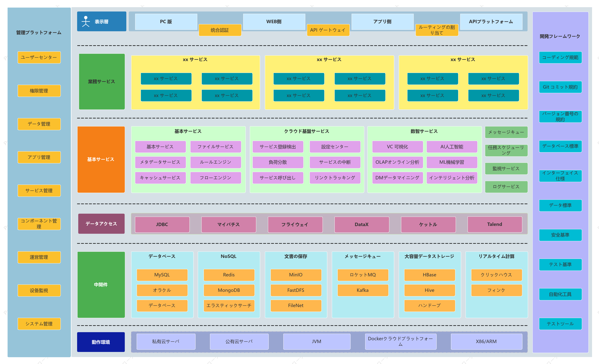Image resolution: width=599 pixels, height=364 pixels.
Task: Click the AI人工智能 box
Action: pos(452,147)
